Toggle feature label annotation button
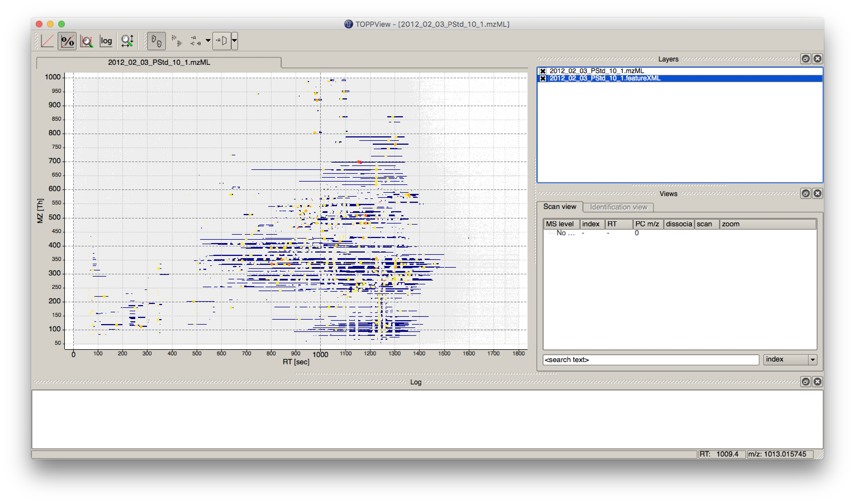 click(222, 41)
